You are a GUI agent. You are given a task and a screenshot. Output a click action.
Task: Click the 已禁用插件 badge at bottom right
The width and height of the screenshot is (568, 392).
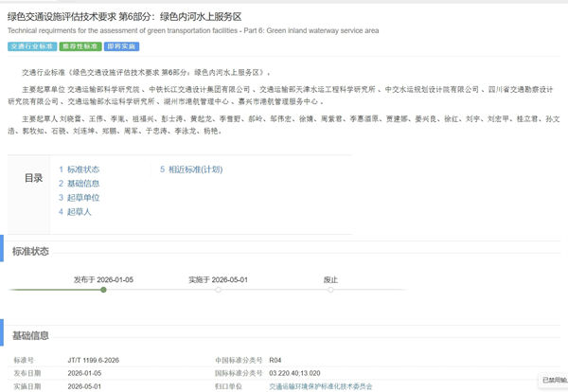click(x=553, y=380)
